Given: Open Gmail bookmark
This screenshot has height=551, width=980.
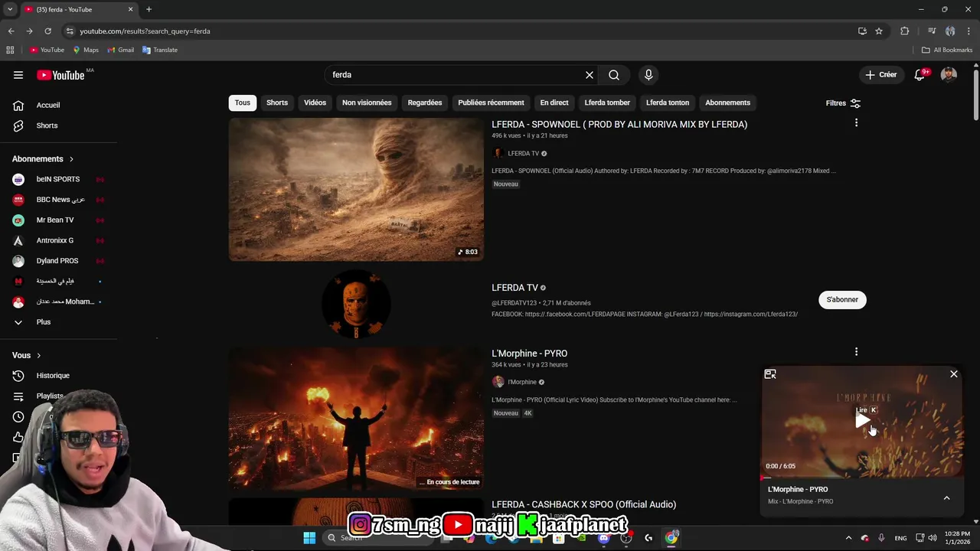Looking at the screenshot, I should 121,50.
